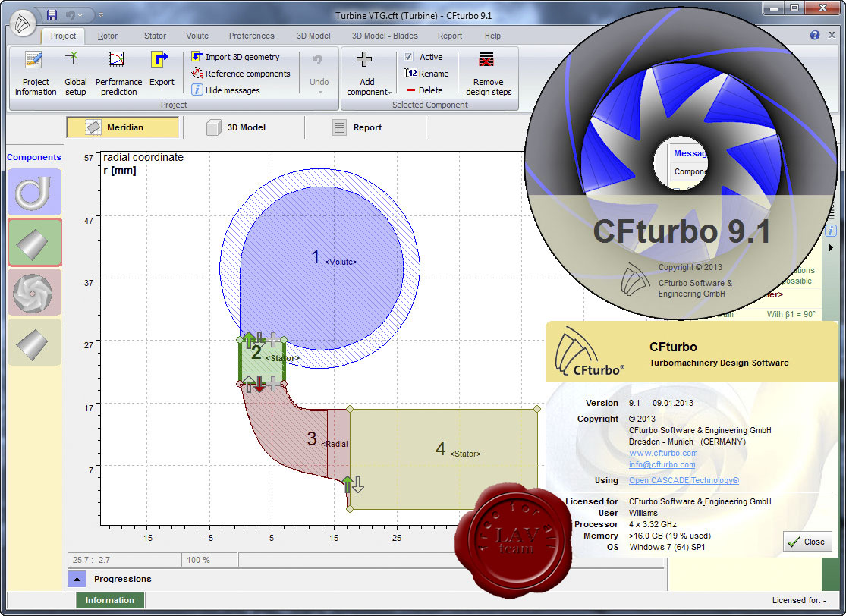Open the 3D Model ribbon tab
The image size is (846, 616).
point(313,36)
